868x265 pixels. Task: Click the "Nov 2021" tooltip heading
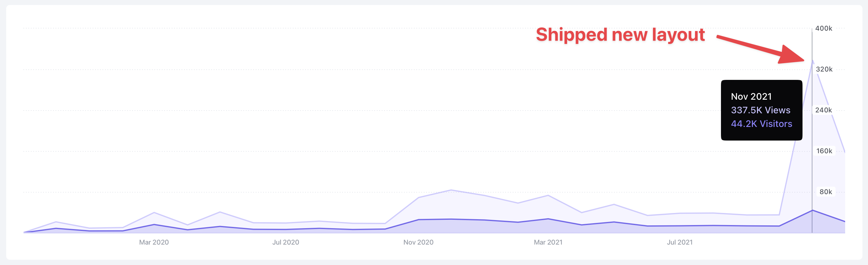point(751,97)
